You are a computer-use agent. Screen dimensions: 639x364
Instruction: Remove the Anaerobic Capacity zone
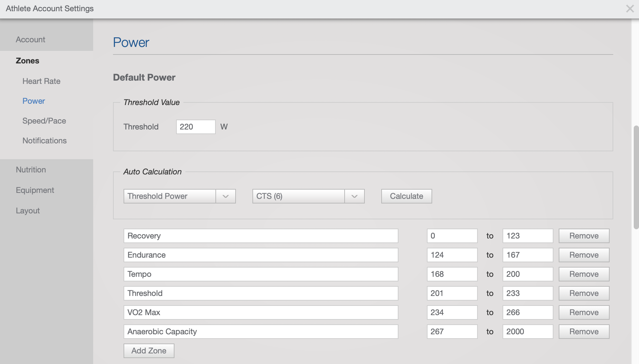[583, 331]
